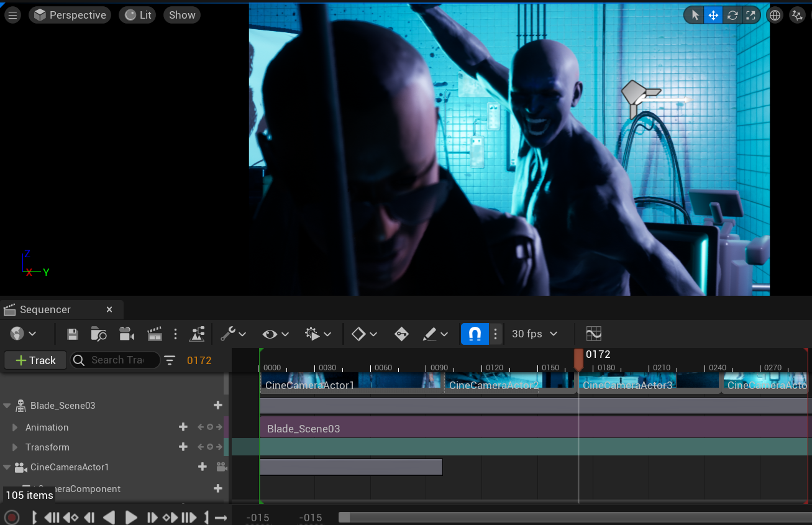Click the playhead marker at 0172
Viewport: 812px width, 525px height.
578,359
